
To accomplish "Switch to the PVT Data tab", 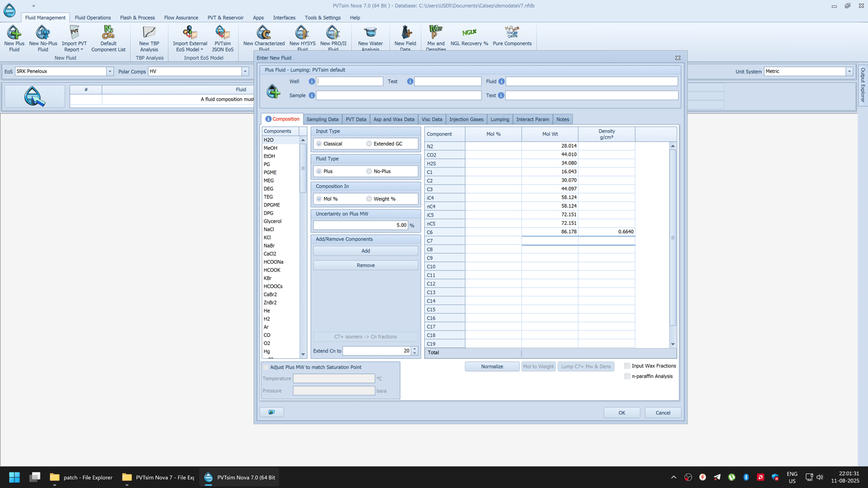I will (x=356, y=119).
